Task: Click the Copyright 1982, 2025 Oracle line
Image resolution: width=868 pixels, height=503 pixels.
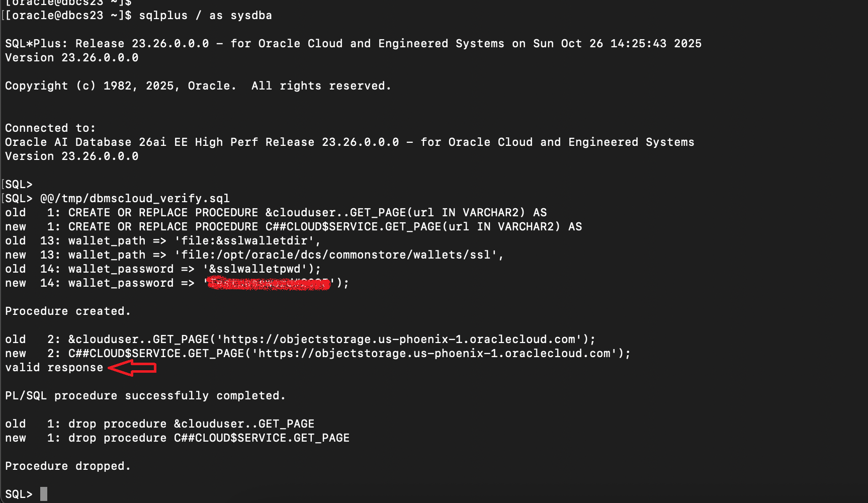Action: (198, 86)
